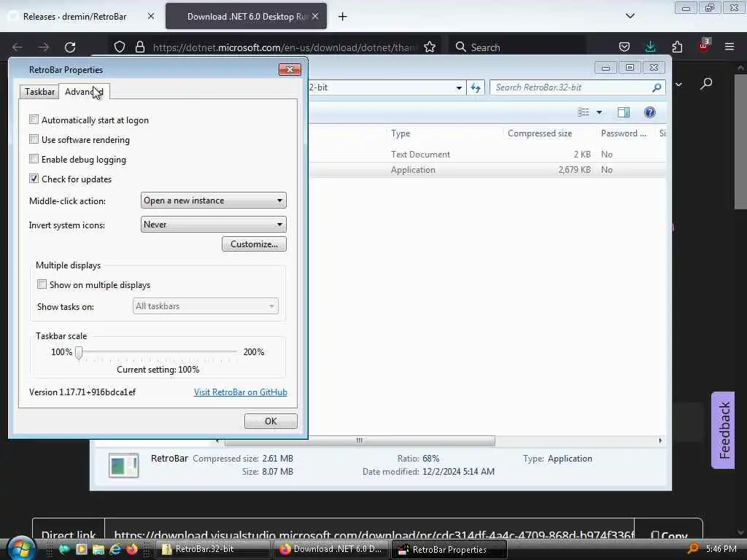Bookmark this page with star icon
Viewport: 747px width, 560px height.
pos(430,47)
